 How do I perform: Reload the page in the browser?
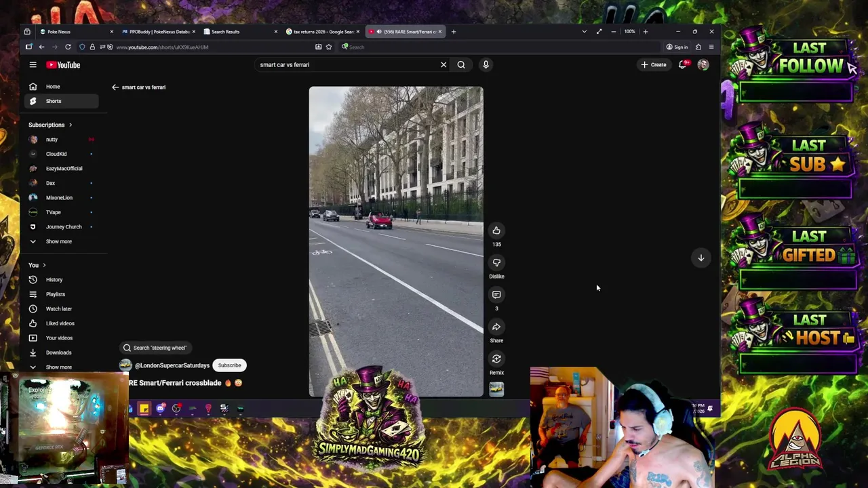pyautogui.click(x=68, y=47)
